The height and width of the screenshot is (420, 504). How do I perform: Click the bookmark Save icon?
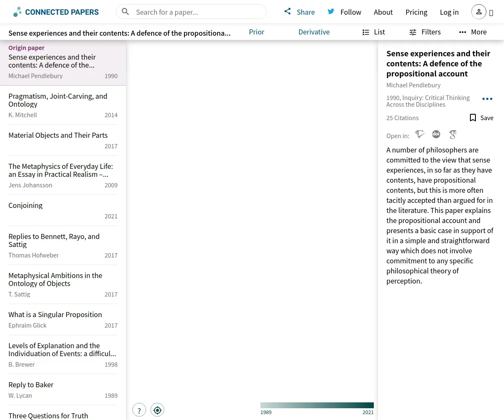point(473,118)
